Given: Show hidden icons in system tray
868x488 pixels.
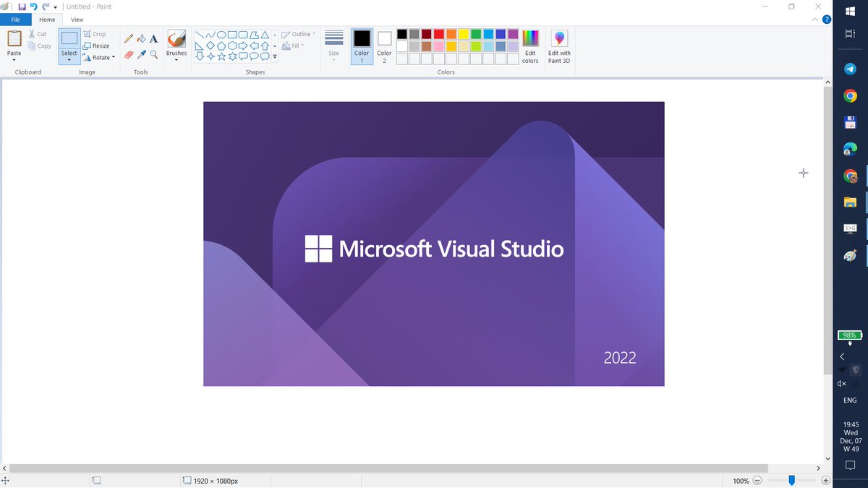Looking at the screenshot, I should (x=842, y=356).
